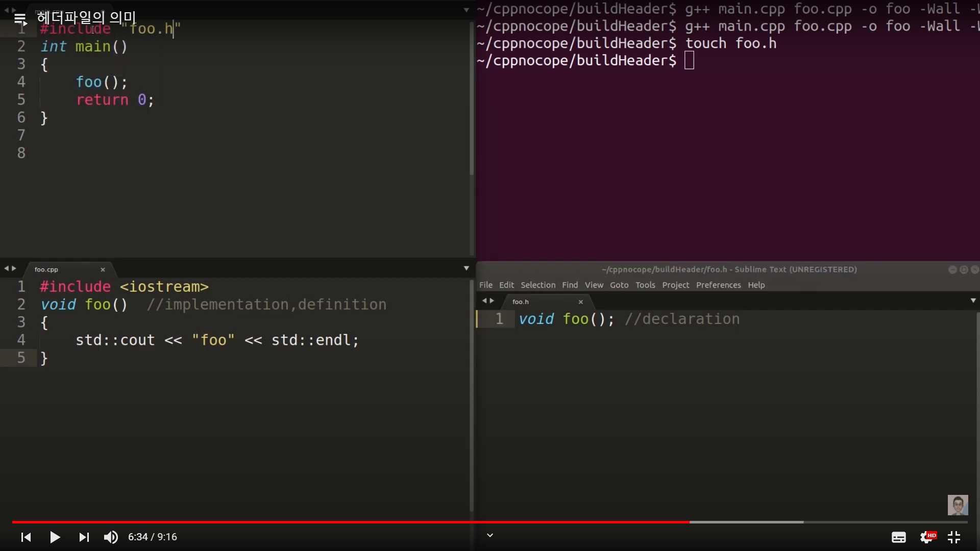
Task: Switch to the foo.h tab
Action: 520,302
